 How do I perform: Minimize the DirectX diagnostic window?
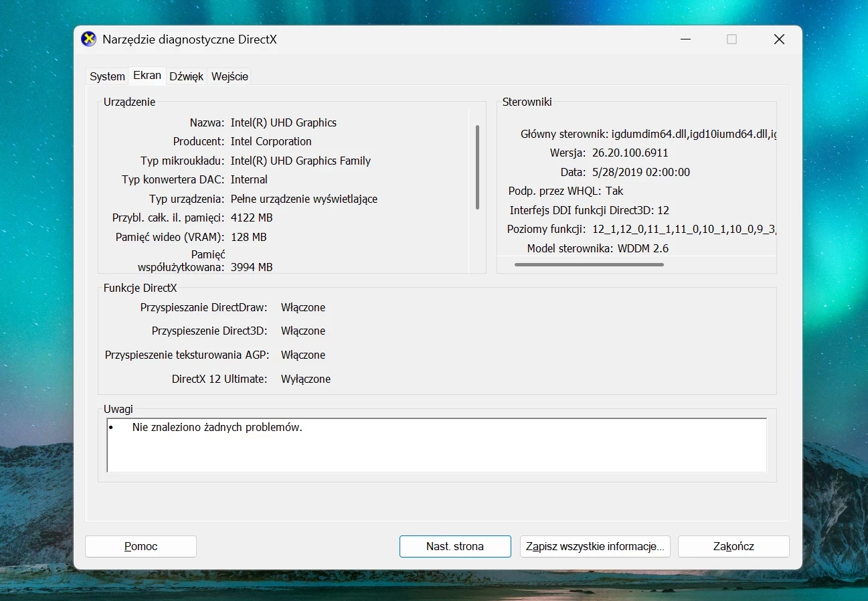(x=685, y=39)
